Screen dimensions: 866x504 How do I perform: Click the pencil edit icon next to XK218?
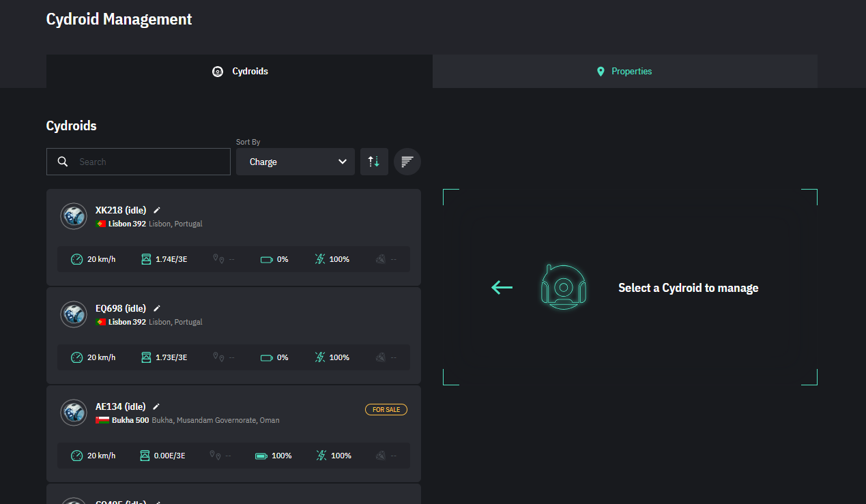[157, 210]
